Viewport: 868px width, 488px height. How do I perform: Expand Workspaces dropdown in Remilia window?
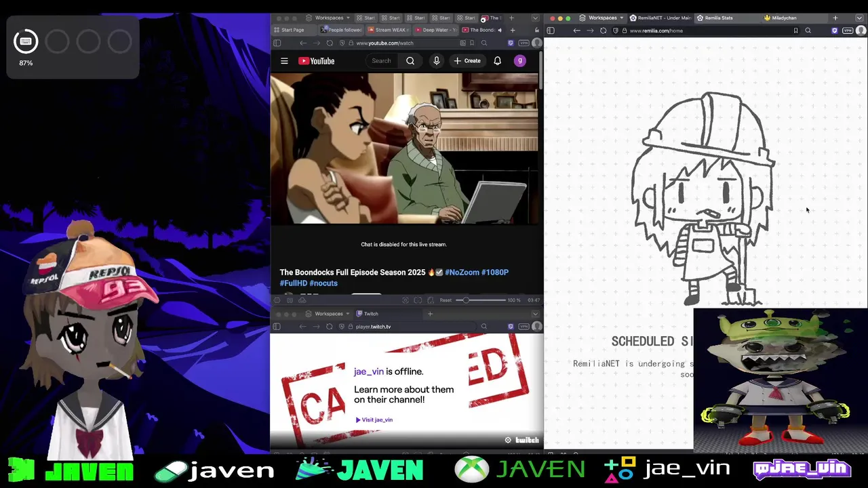(x=603, y=18)
